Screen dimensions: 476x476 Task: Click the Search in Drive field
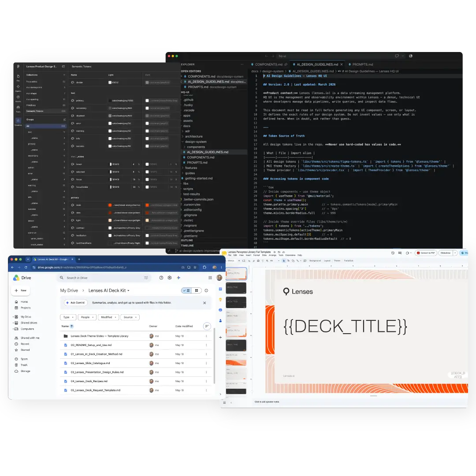pyautogui.click(x=104, y=278)
